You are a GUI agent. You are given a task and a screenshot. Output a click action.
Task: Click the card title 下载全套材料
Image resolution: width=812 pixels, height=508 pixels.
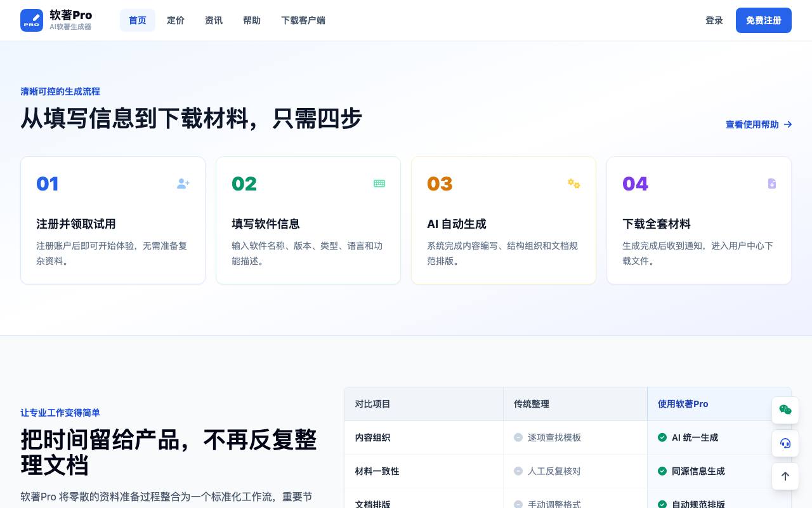tap(657, 224)
